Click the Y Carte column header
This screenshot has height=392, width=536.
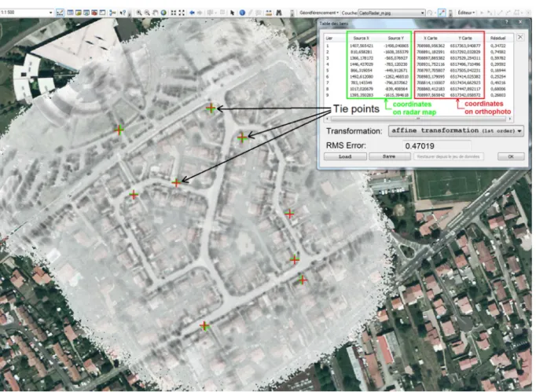click(465, 38)
